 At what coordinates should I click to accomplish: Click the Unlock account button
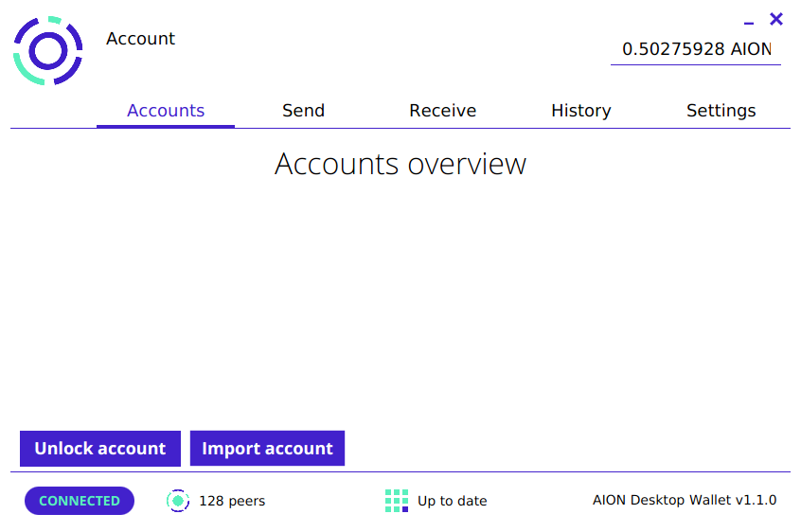click(x=100, y=449)
